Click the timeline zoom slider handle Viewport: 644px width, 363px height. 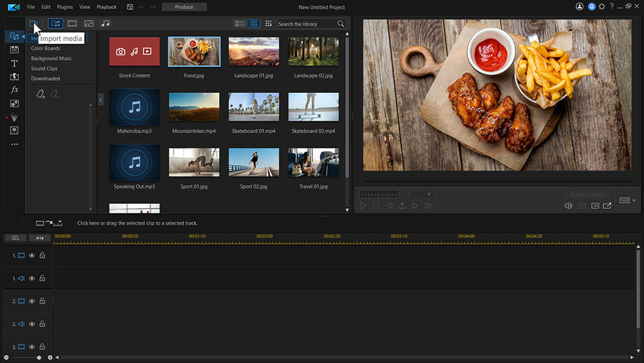(x=39, y=358)
